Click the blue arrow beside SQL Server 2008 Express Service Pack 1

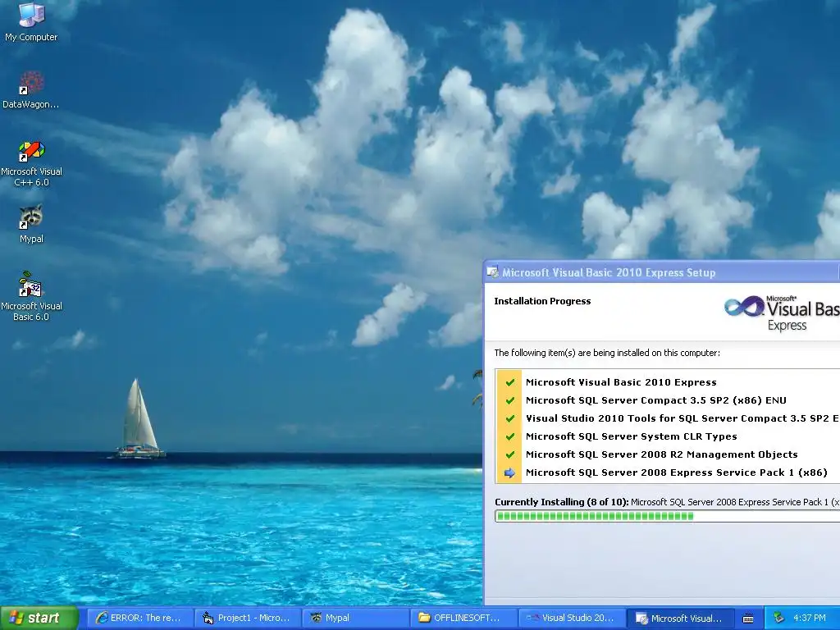(510, 473)
